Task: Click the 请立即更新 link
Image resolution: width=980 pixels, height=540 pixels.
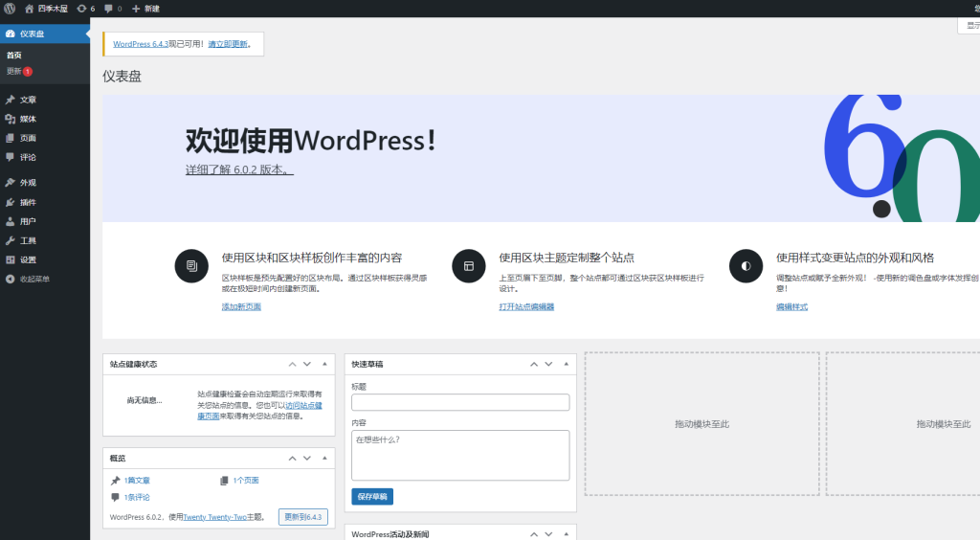Action: tap(229, 44)
